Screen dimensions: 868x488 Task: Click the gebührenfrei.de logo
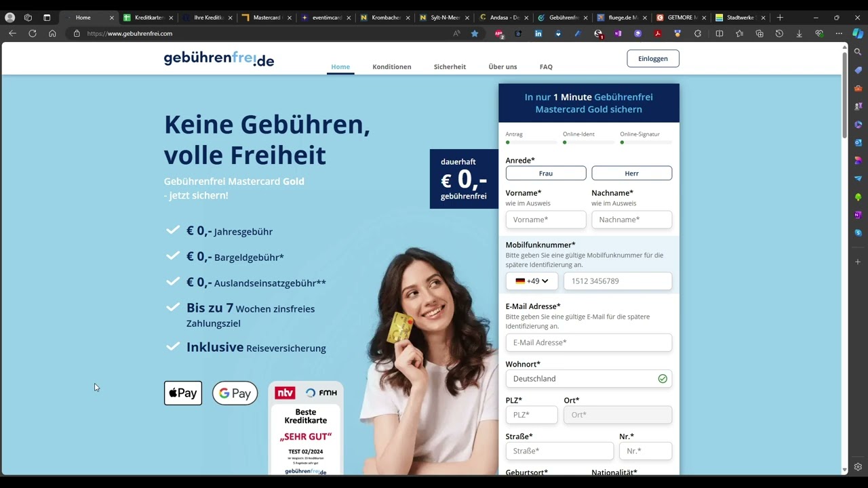[x=219, y=59]
